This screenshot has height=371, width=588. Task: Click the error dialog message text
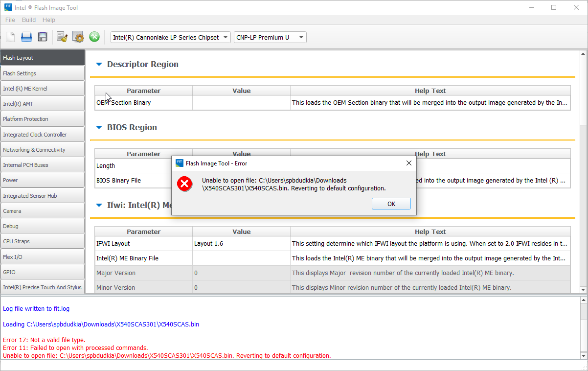pos(294,184)
